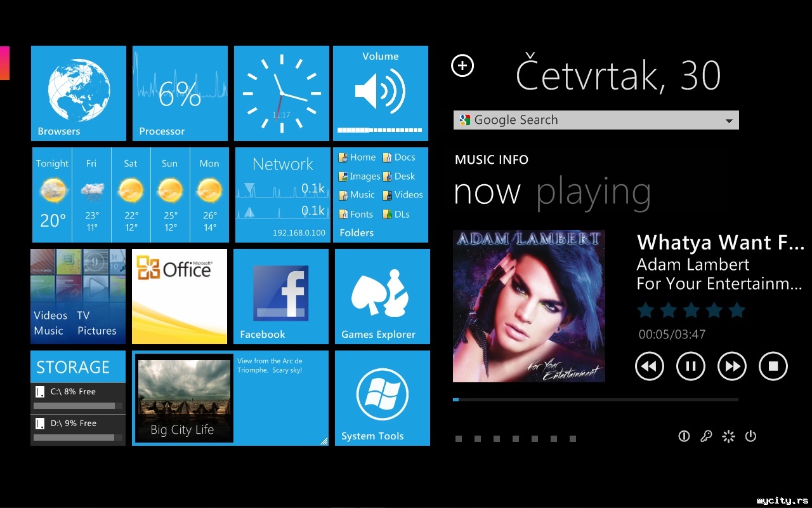Select TV in the media tile

pos(84,316)
